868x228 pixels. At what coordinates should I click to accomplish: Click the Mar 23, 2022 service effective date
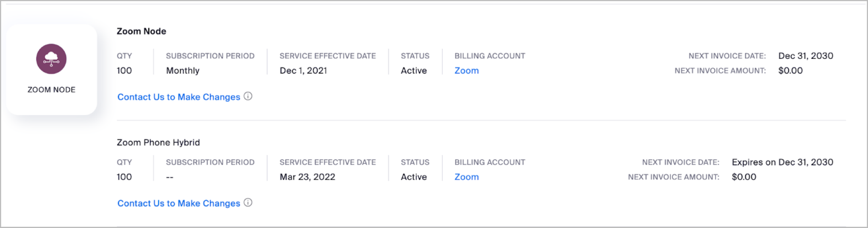pos(307,177)
